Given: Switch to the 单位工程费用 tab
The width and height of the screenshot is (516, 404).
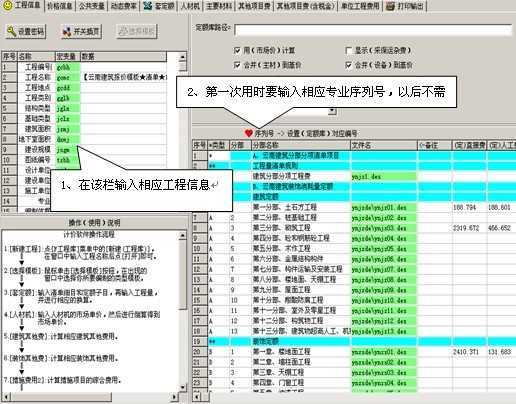Looking at the screenshot, I should (360, 6).
